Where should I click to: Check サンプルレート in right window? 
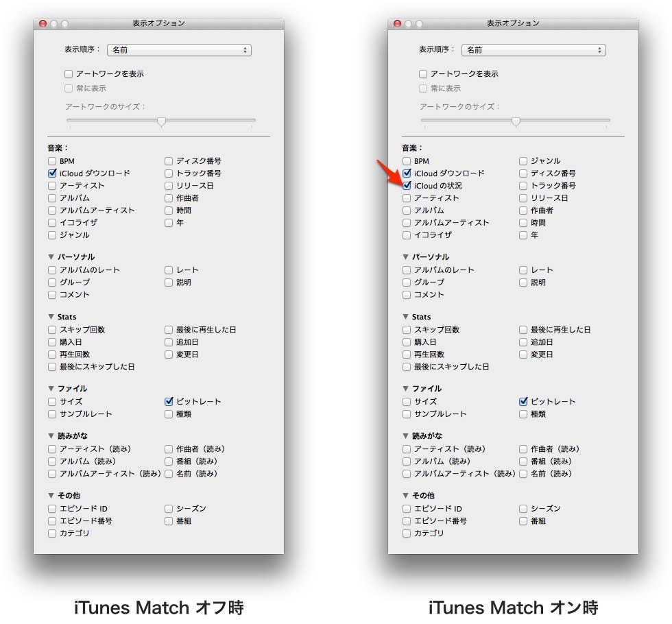(x=407, y=414)
